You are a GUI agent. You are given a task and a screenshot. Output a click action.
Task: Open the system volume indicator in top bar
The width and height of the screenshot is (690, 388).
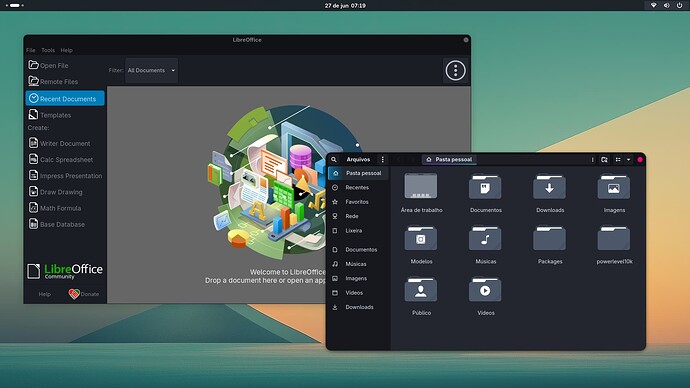(666, 5)
